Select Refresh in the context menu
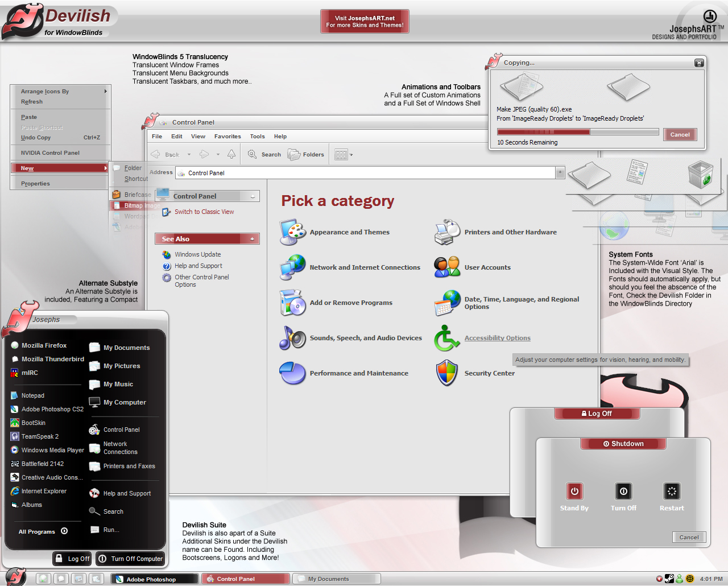Image resolution: width=728 pixels, height=586 pixels. (60, 102)
